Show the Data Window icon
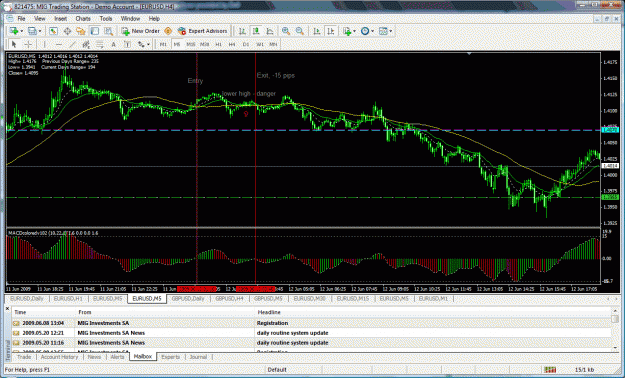625x378 pixels. pos(67,31)
